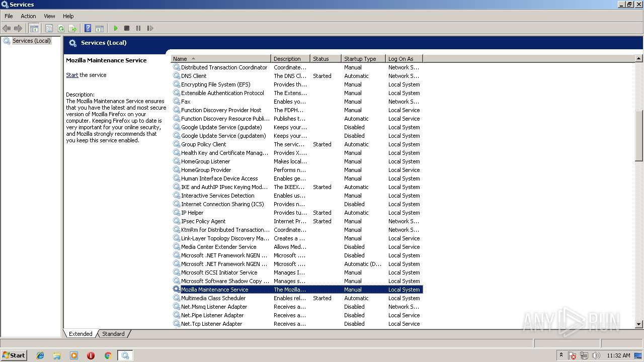Click the Forward arrow in toolbar
Screen dimensions: 644x362
(18, 28)
